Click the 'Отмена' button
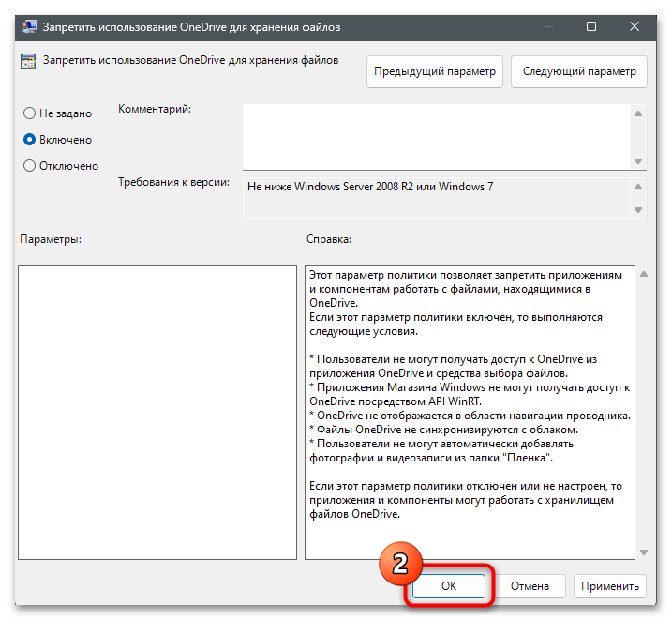The image size is (672, 620). tap(530, 585)
